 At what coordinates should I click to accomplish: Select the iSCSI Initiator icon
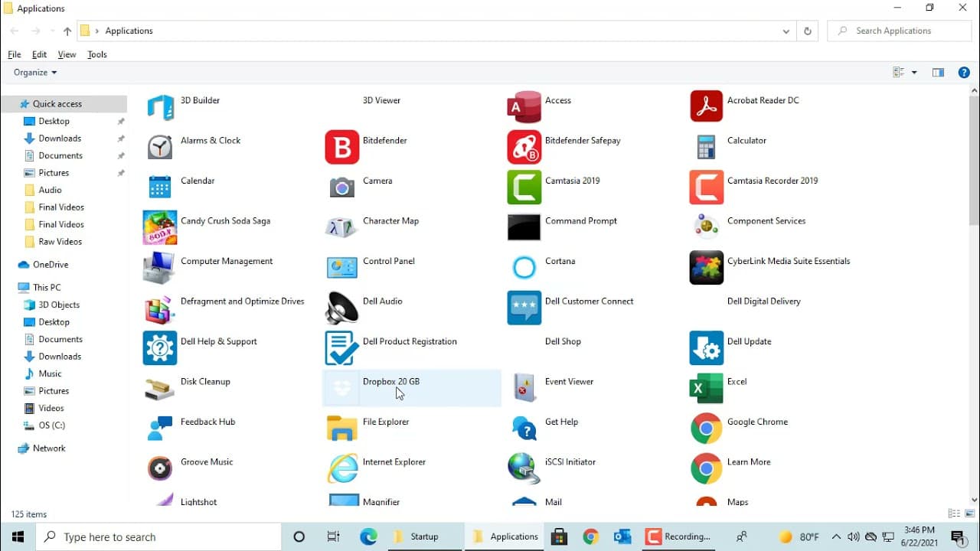point(524,468)
